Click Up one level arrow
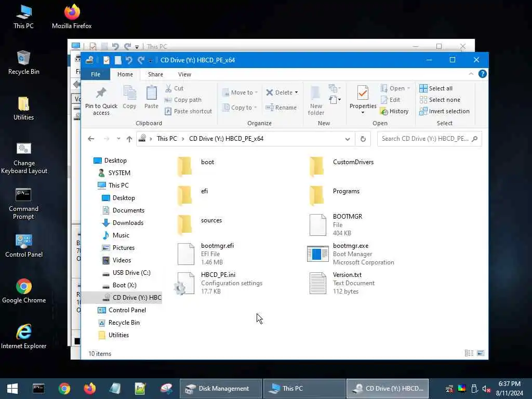Image resolution: width=532 pixels, height=399 pixels. (x=129, y=139)
